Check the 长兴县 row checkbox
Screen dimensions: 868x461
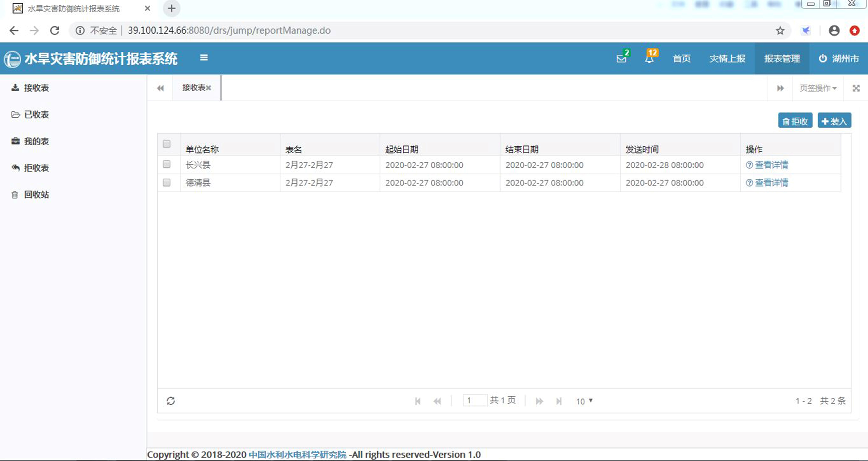click(x=166, y=164)
